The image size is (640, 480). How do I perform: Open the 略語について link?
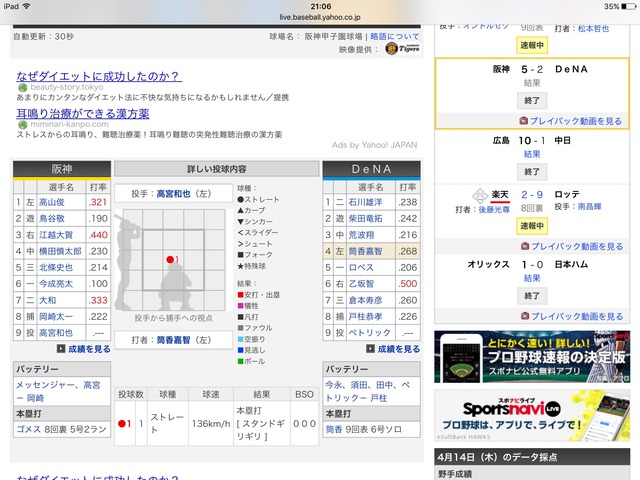point(394,36)
